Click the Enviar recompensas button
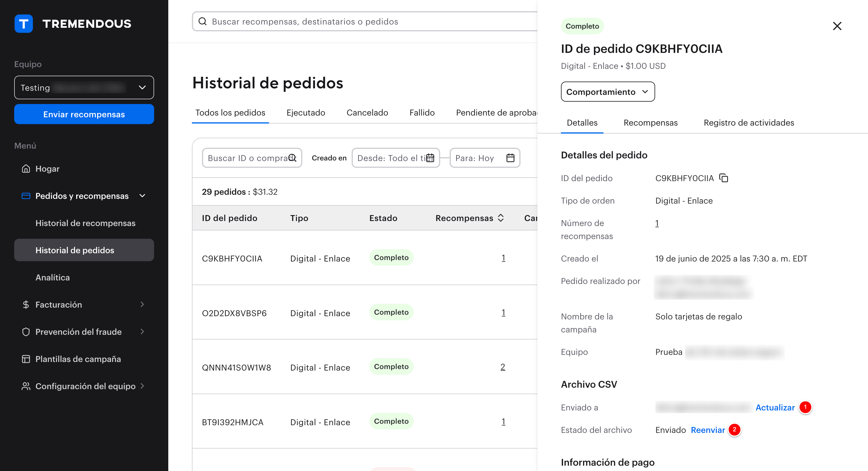This screenshot has height=471, width=868. [84, 114]
